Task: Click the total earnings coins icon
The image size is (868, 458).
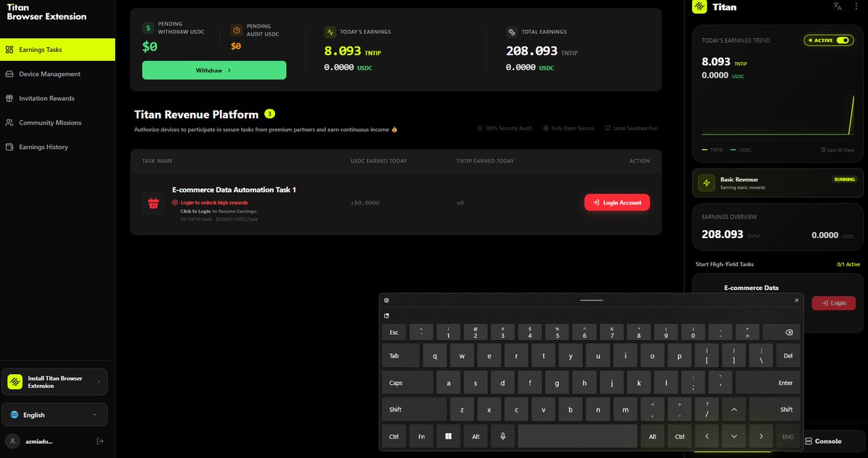Action: (x=512, y=32)
